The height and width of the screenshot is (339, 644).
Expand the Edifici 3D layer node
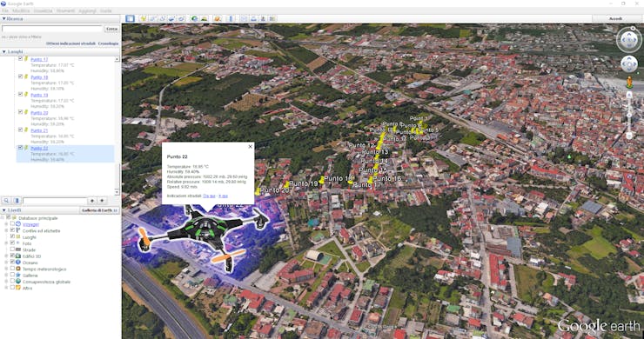6,256
